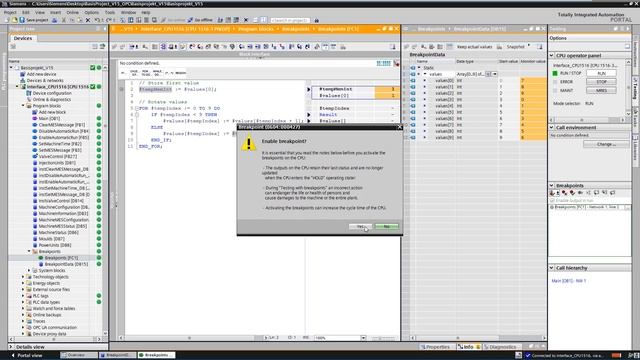640x360 pixels.
Task: Open the Snapshot dropdown arrow
Action: [x=529, y=46]
